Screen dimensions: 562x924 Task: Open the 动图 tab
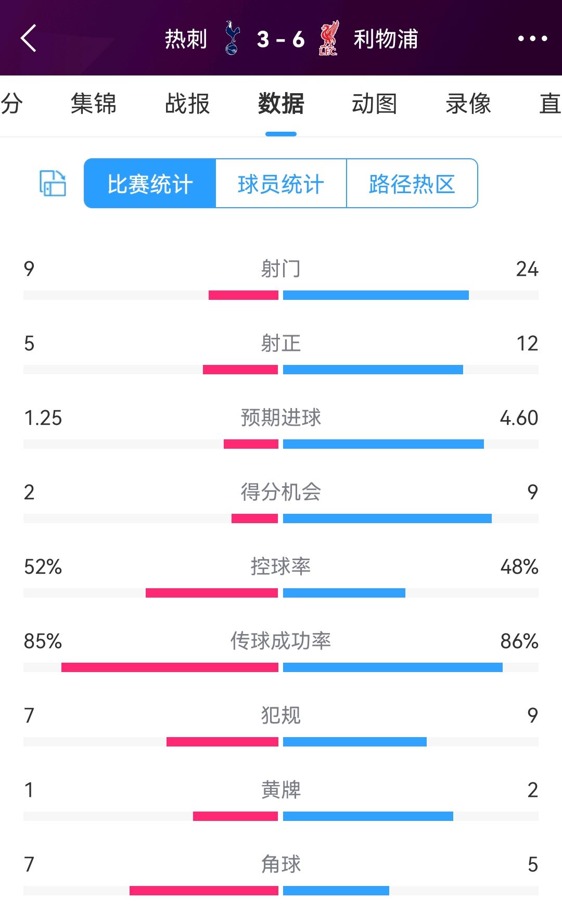(375, 104)
